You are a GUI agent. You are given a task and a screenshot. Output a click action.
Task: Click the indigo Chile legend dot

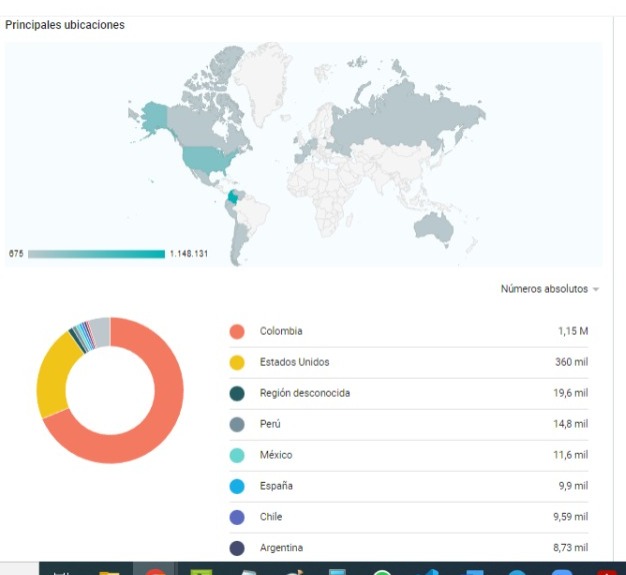pos(237,517)
